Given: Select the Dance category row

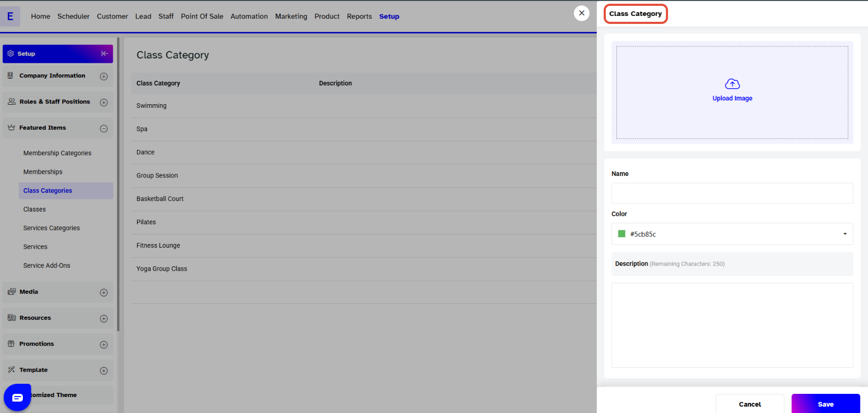Looking at the screenshot, I should pyautogui.click(x=364, y=153).
